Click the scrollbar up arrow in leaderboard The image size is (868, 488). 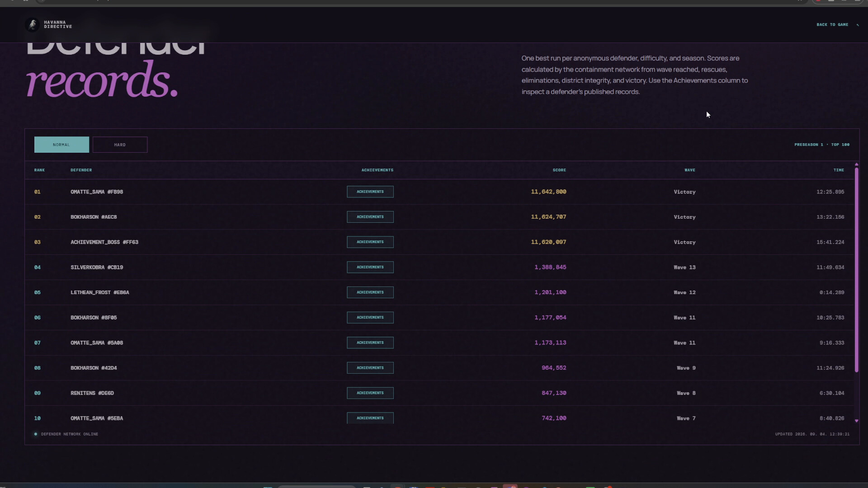856,164
